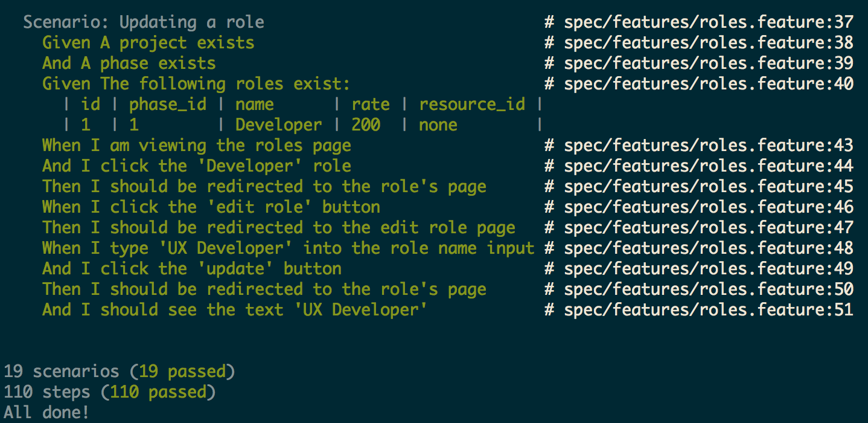Image resolution: width=868 pixels, height=423 pixels.
Task: Select the rate value '200' in table
Action: (366, 125)
